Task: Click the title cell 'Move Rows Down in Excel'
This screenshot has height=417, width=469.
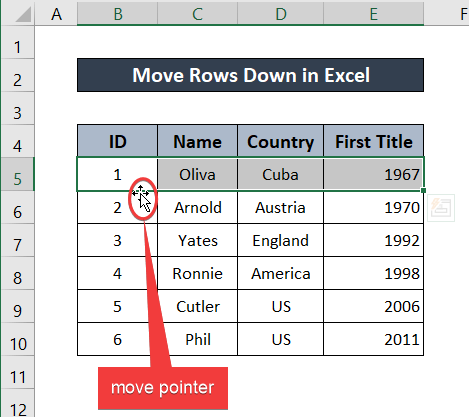Action: tap(250, 75)
